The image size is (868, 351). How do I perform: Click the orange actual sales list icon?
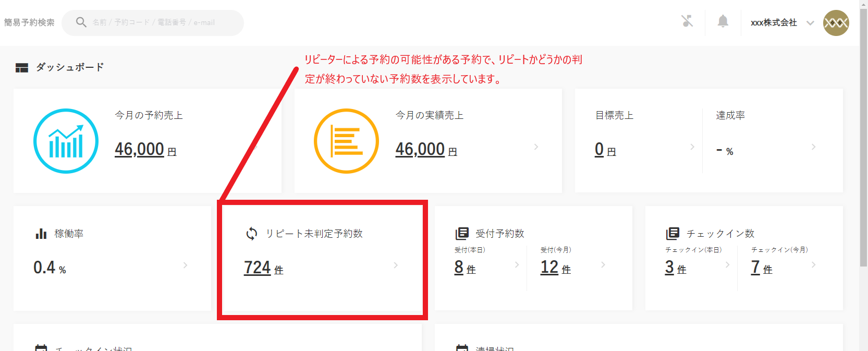pos(346,141)
